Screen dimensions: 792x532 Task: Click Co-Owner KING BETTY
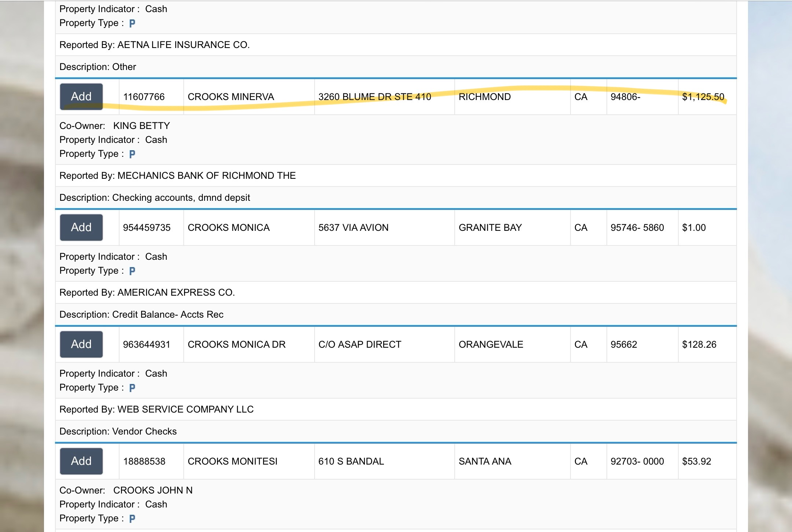(115, 126)
